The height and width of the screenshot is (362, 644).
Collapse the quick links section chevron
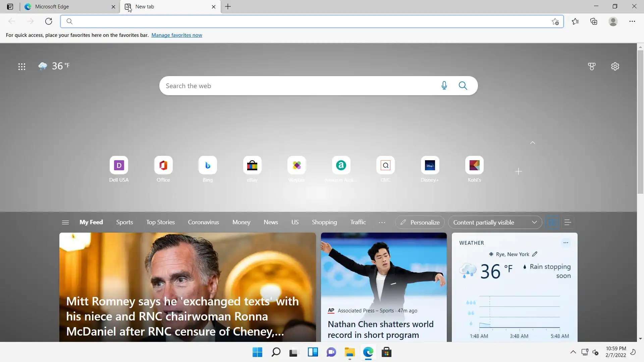point(532,143)
